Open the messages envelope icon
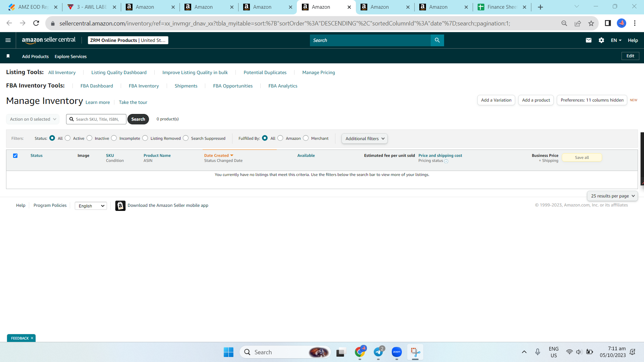 [x=589, y=40]
